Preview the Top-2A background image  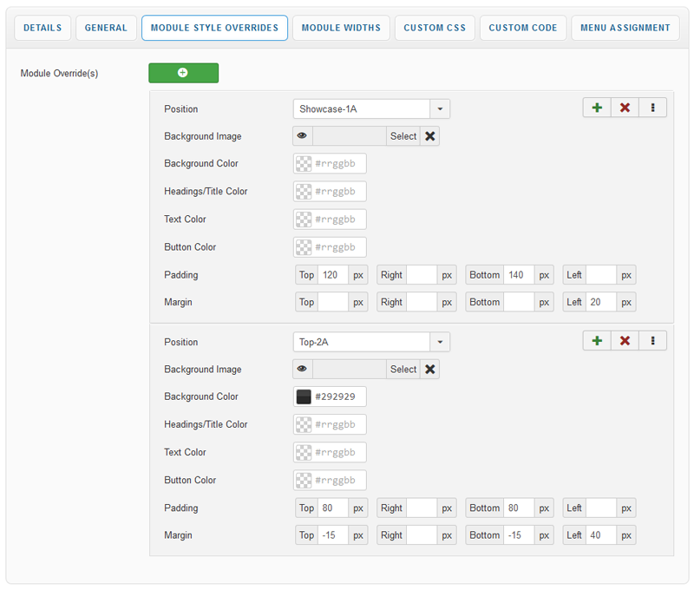303,370
